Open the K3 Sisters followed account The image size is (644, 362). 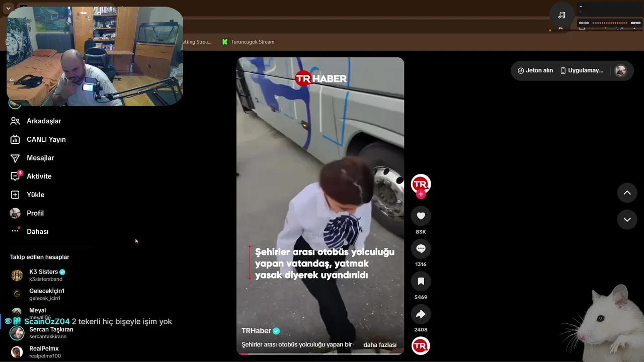click(39, 275)
